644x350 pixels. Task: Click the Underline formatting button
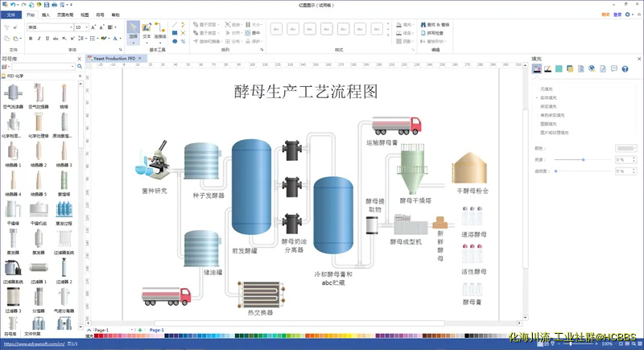47,39
